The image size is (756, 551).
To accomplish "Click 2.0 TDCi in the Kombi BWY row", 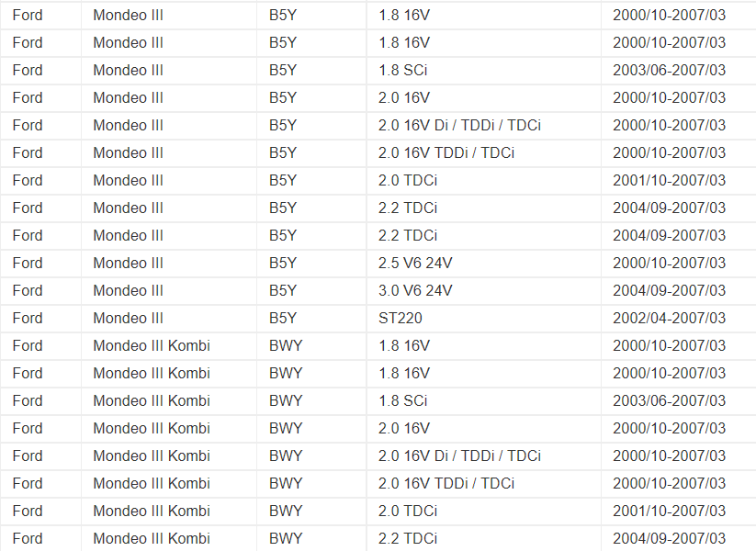I will [408, 511].
